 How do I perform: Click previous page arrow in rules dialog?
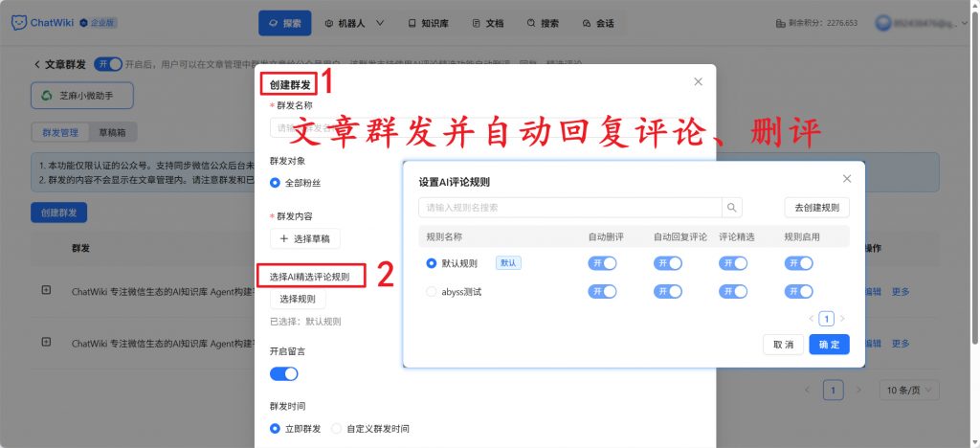click(x=812, y=319)
